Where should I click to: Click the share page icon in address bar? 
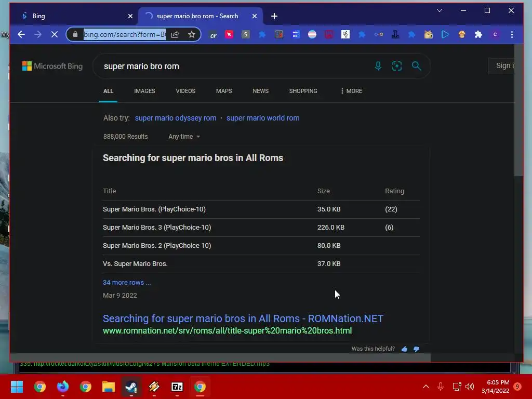[x=175, y=34]
